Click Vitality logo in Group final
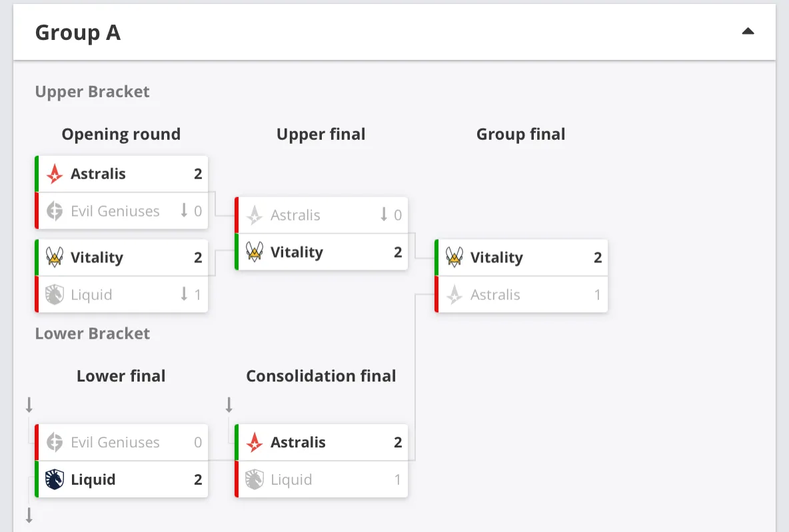This screenshot has width=789, height=532. (454, 257)
